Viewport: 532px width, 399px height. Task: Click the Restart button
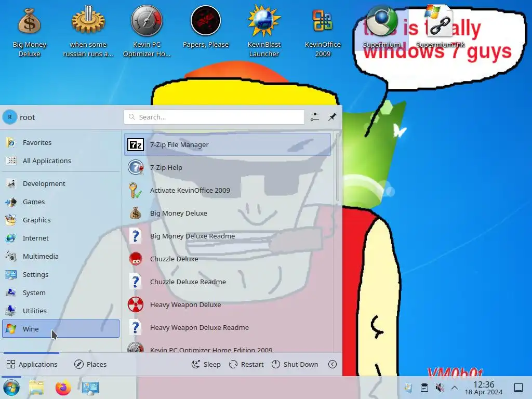[x=246, y=364]
